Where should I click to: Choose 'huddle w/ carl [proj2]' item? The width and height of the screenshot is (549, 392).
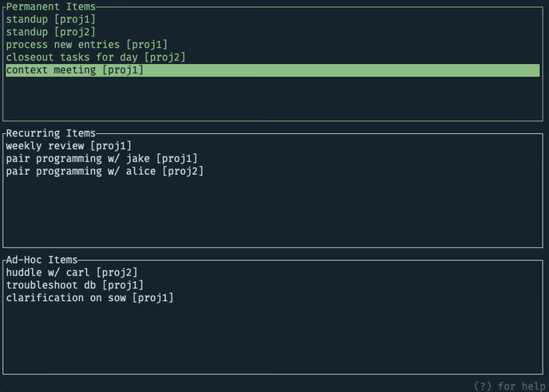click(72, 272)
